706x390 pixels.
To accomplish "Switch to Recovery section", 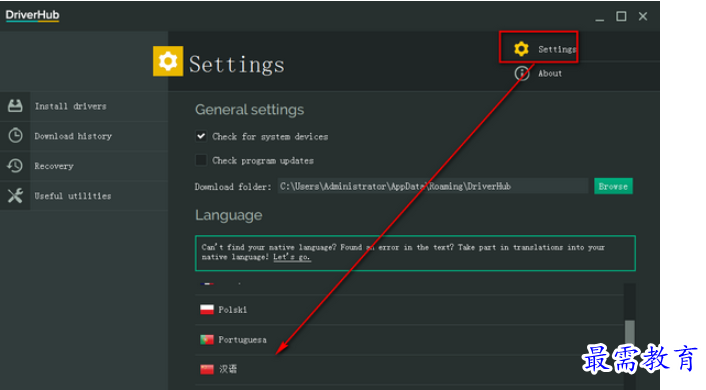I will point(84,166).
